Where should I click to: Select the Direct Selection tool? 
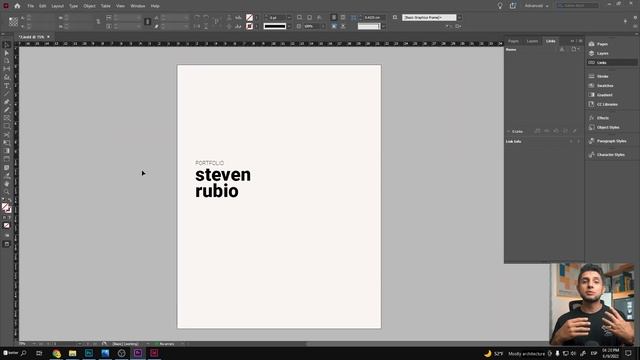(7, 53)
